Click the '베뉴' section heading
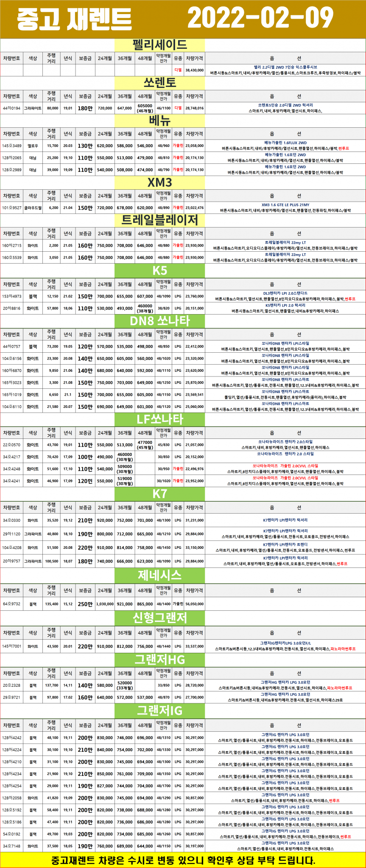Screen dimensions: 366x868 point(160,120)
